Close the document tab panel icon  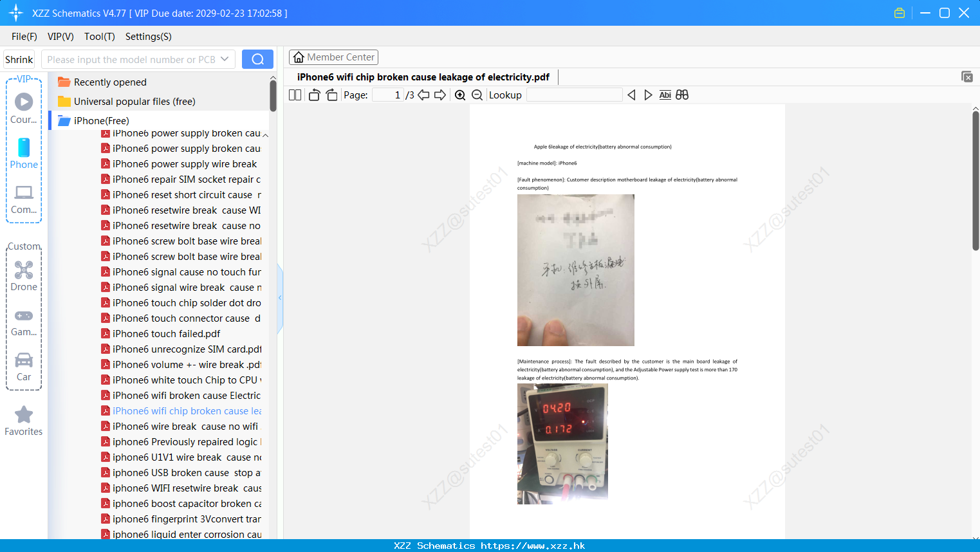tap(966, 77)
